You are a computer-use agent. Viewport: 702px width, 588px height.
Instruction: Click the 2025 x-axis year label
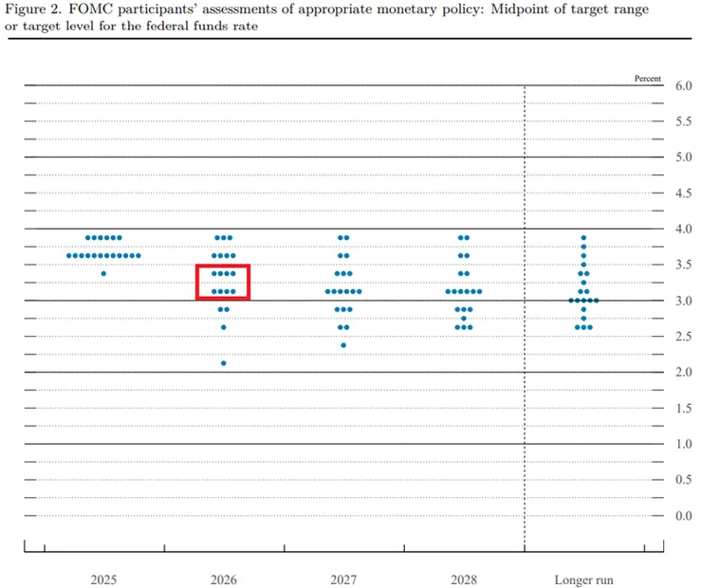[103, 580]
